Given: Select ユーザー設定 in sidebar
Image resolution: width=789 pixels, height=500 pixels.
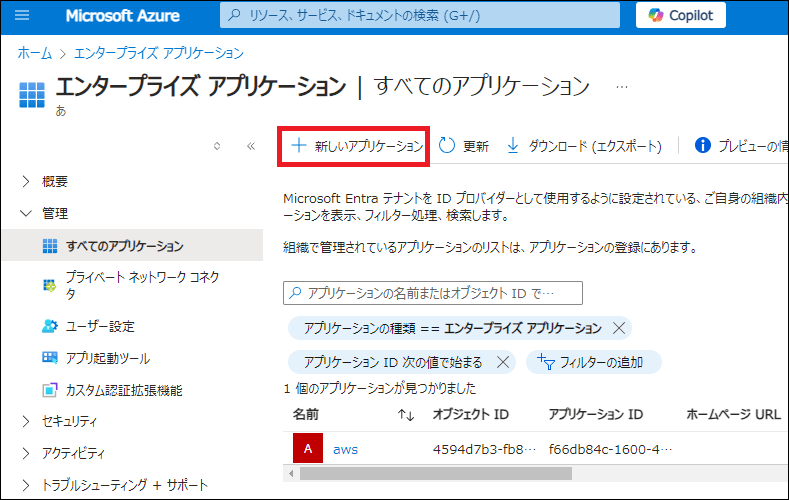Looking at the screenshot, I should click(x=100, y=326).
